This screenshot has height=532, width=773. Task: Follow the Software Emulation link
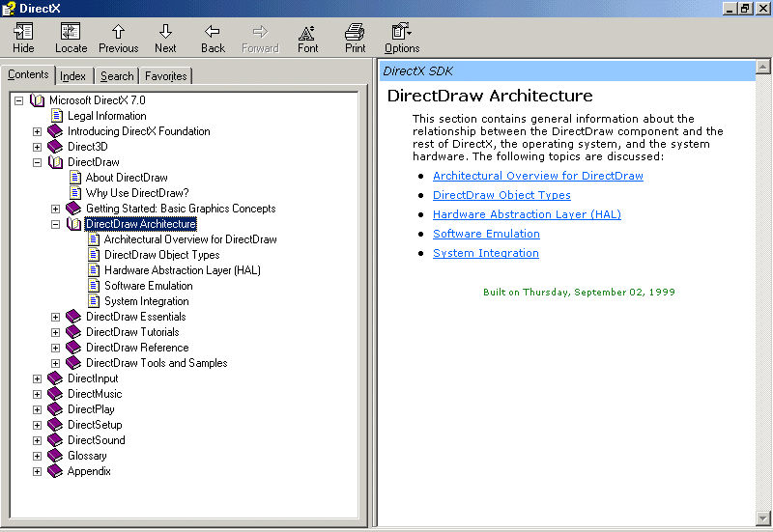[x=486, y=234]
